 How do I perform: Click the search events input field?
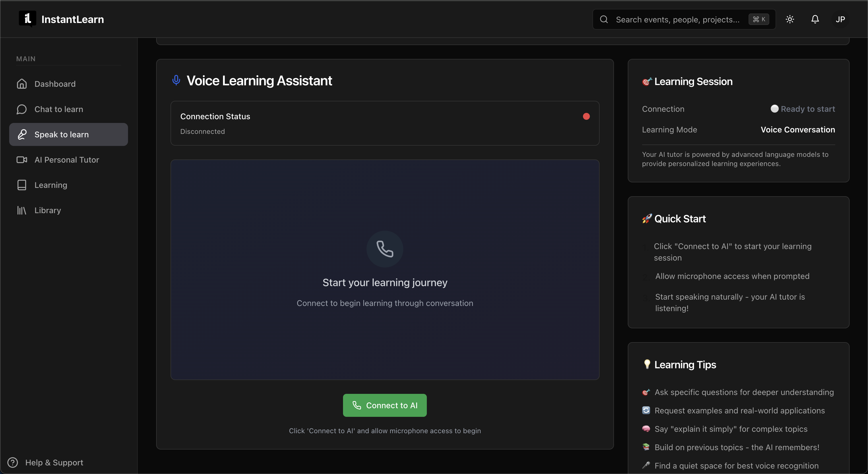tap(677, 20)
